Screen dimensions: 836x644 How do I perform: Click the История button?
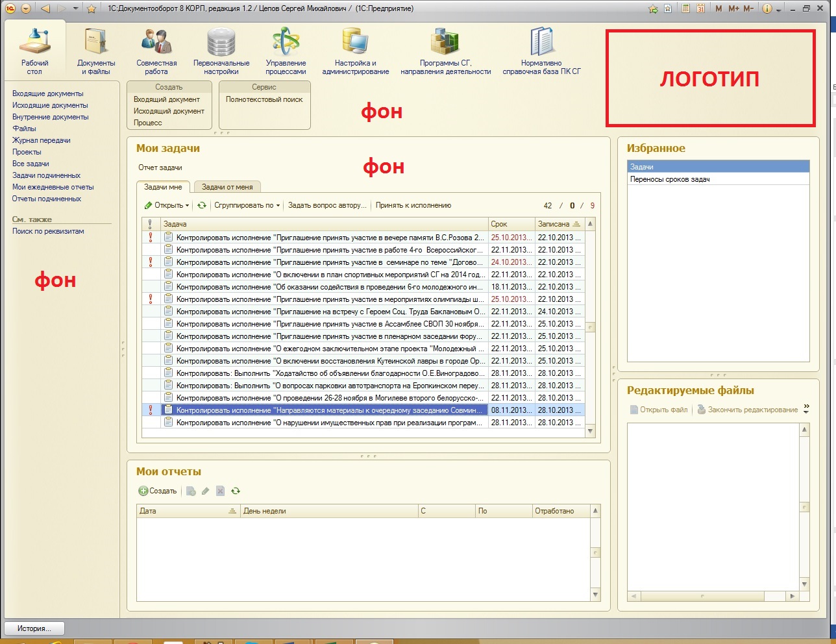tap(35, 628)
